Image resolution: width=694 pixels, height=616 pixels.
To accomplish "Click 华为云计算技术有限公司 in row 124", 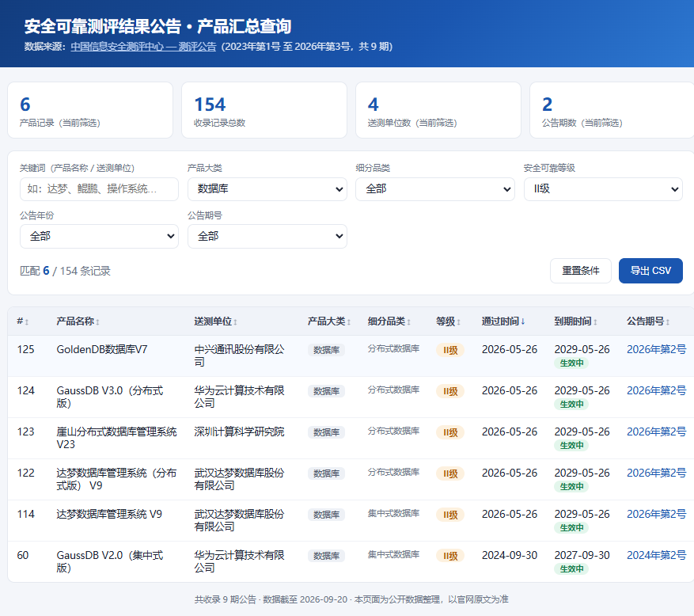I will [x=239, y=397].
